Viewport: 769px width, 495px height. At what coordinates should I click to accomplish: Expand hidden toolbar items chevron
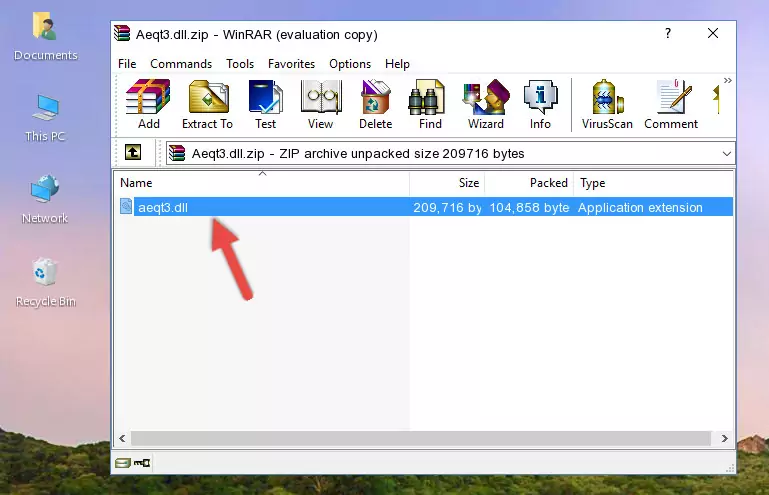click(727, 81)
